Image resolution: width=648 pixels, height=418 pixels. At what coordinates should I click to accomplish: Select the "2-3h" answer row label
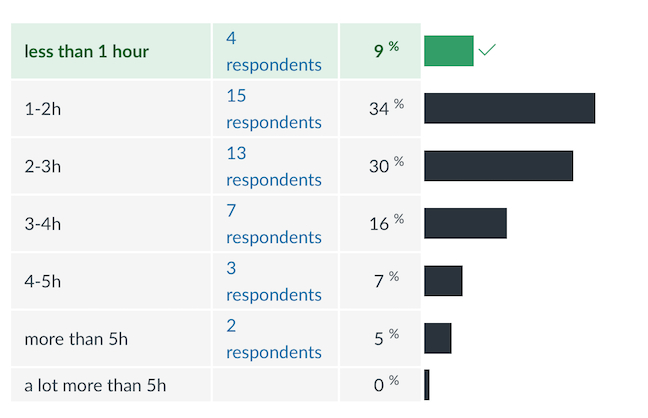(43, 166)
